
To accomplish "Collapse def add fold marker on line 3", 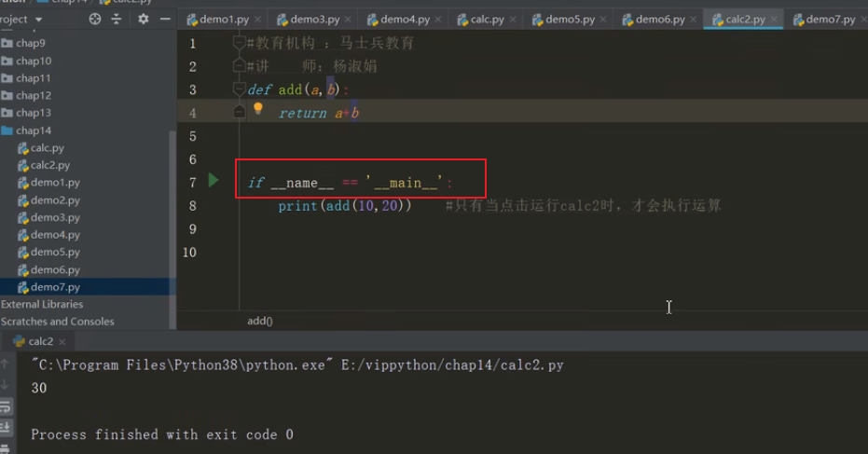I will click(x=239, y=89).
